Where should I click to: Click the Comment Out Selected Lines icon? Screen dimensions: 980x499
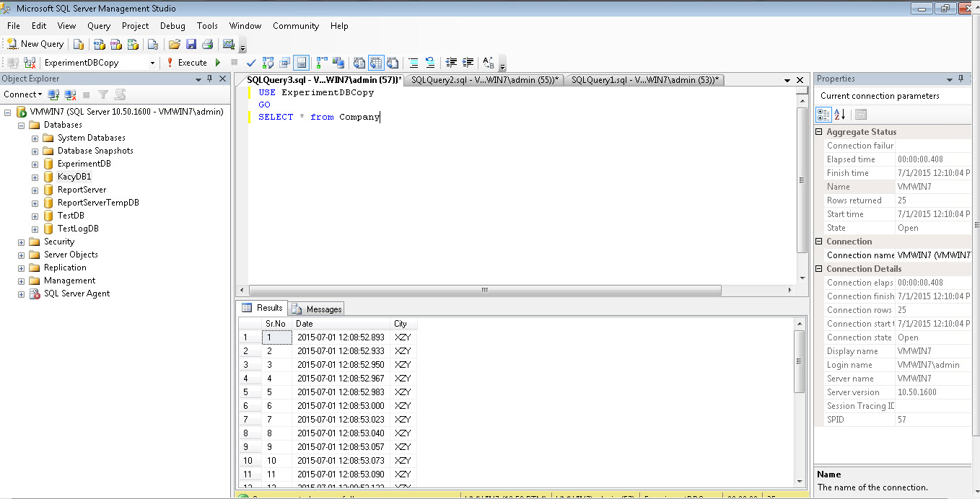[x=413, y=63]
